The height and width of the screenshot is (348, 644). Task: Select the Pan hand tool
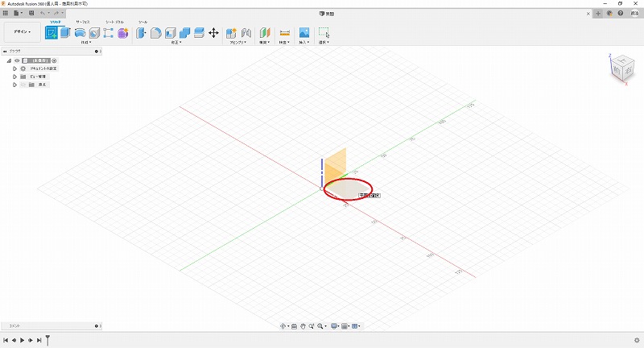pyautogui.click(x=303, y=326)
